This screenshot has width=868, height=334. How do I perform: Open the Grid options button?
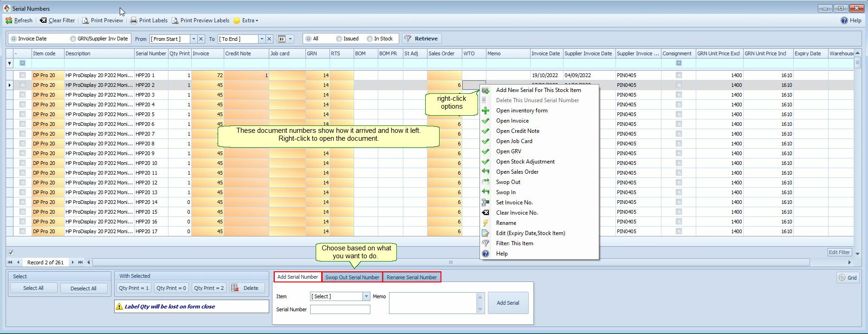(848, 278)
